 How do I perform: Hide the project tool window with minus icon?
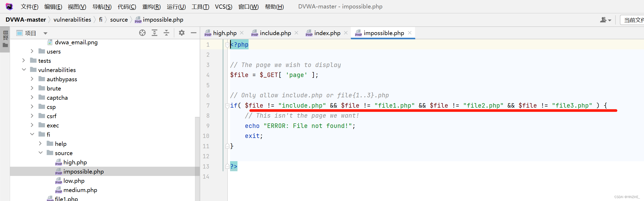pyautogui.click(x=194, y=33)
